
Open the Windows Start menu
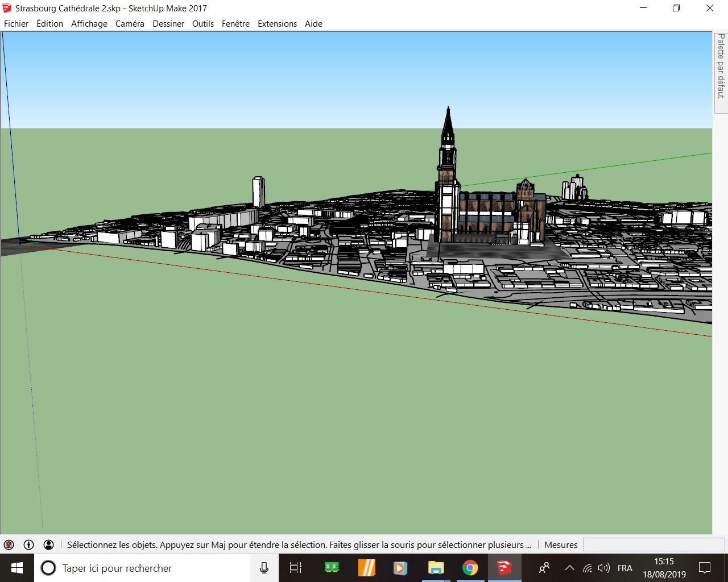16,568
